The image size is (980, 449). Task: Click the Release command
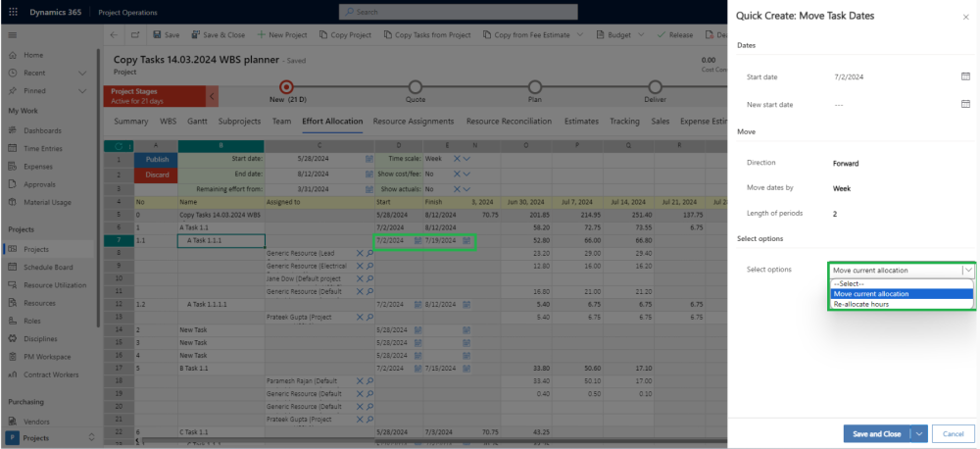tap(675, 35)
